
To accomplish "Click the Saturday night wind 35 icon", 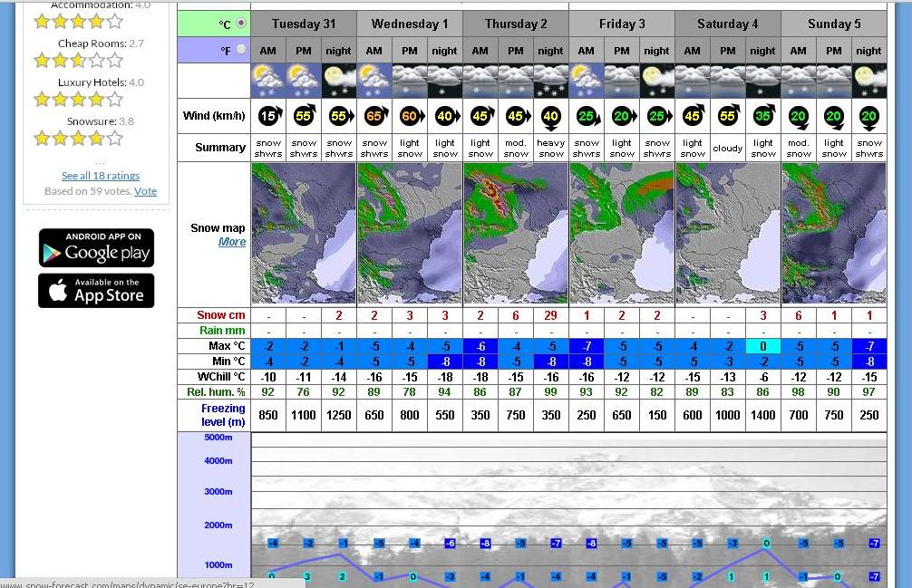I will pyautogui.click(x=763, y=116).
